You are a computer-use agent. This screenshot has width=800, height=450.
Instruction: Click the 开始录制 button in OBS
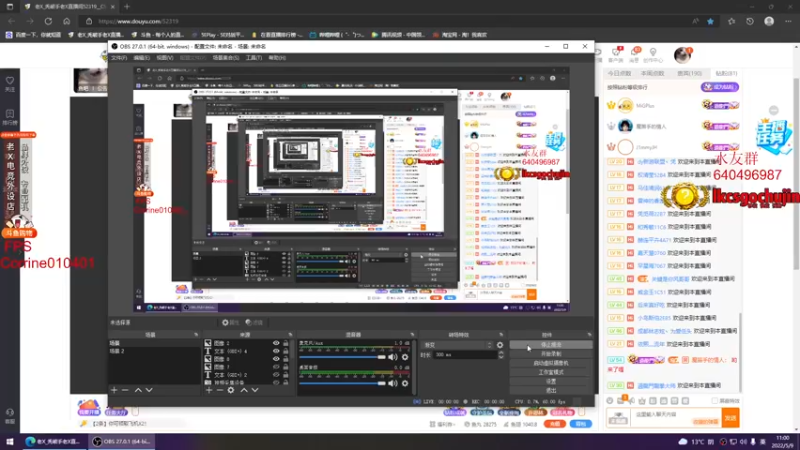[x=551, y=354]
